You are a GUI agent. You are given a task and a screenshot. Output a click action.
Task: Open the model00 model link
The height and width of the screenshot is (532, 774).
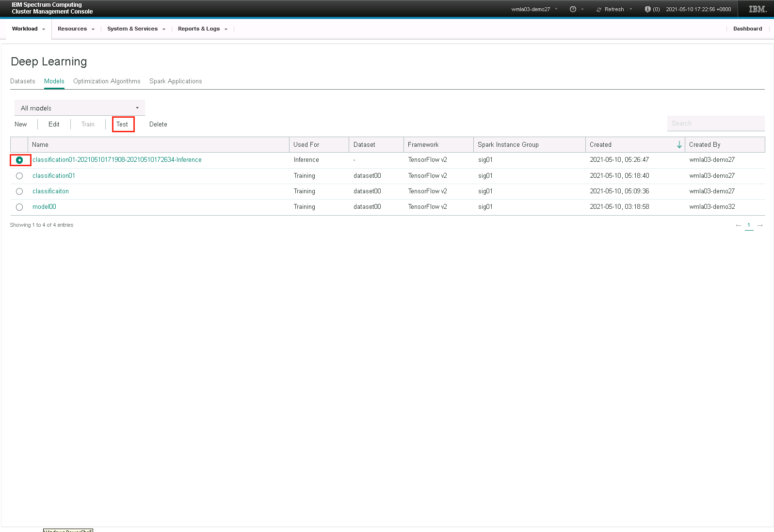(44, 206)
